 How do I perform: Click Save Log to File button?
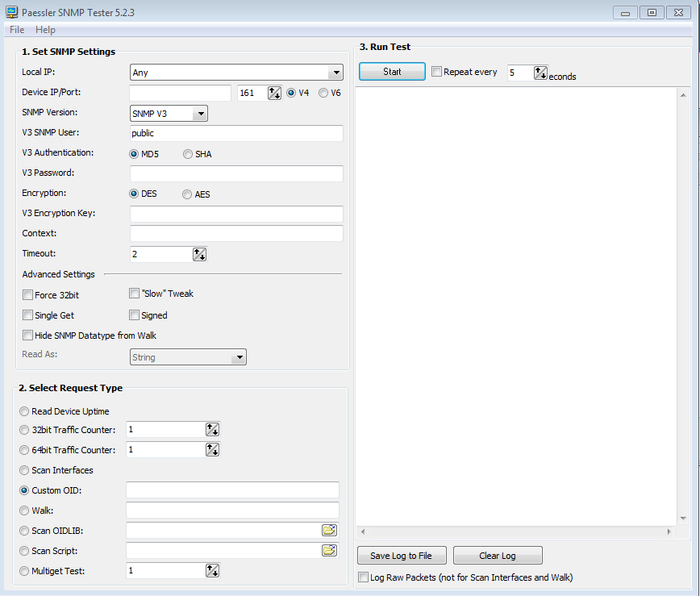coord(402,556)
